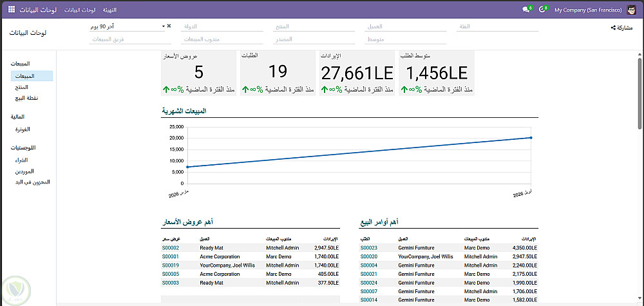Open the التهيئة configuration menu
Screen dimensions: 644x306
(109, 10)
